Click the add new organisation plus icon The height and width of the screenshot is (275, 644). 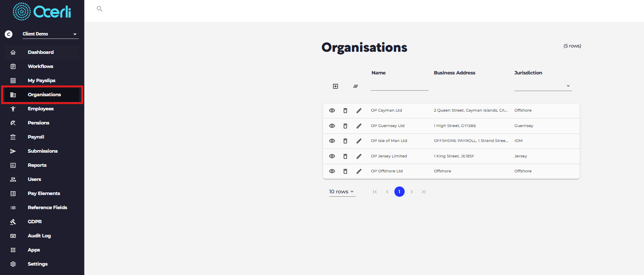click(335, 86)
